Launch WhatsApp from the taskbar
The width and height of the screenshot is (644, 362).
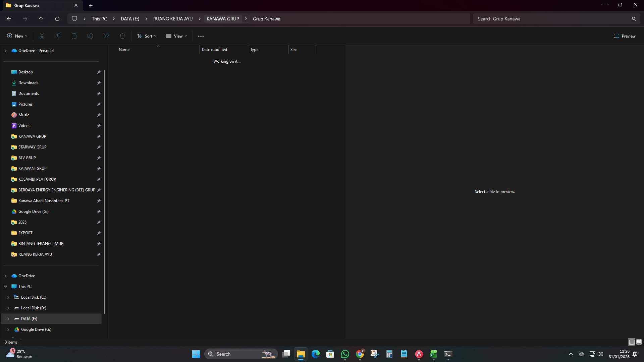(x=345, y=354)
